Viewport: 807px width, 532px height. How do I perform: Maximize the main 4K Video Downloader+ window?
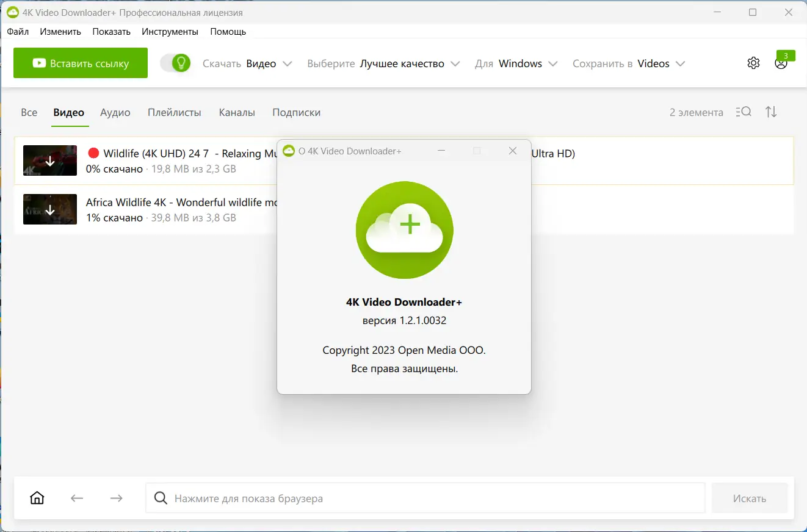753,13
